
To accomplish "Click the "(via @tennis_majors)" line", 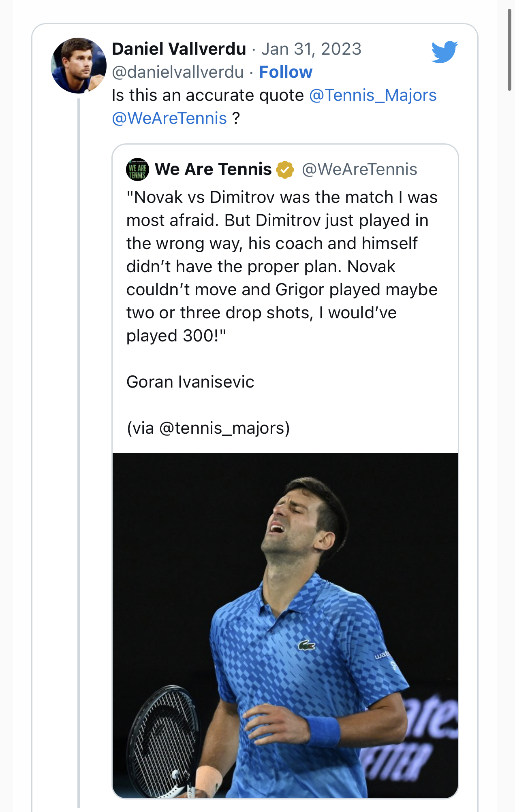I will coord(208,428).
